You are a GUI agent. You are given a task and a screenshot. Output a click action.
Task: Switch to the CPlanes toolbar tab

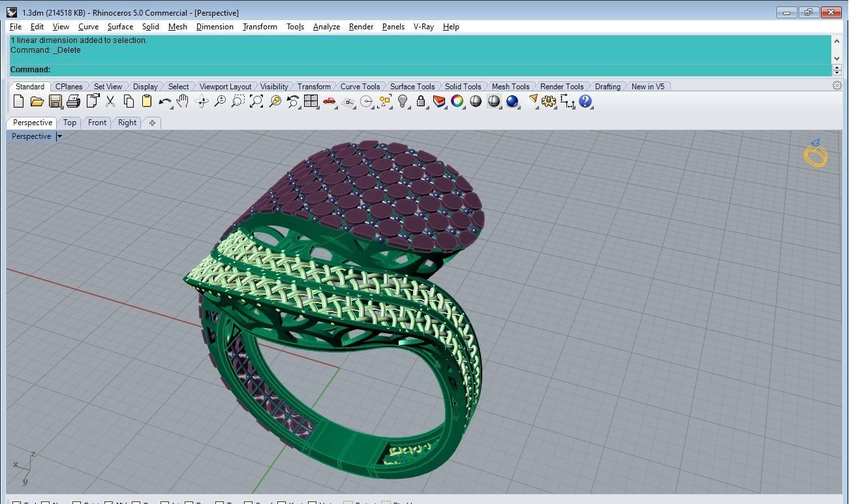69,86
